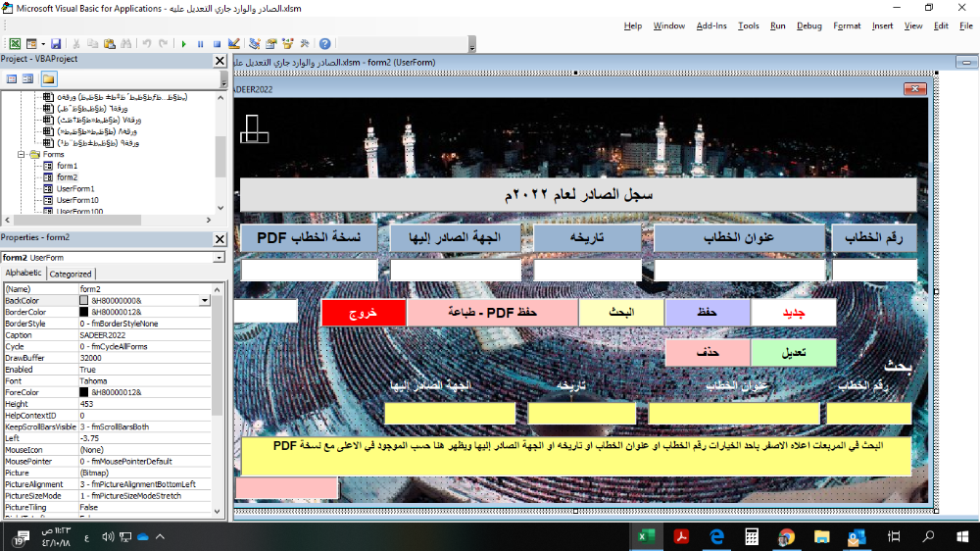Open the form2 UserForm object dropdown
The width and height of the screenshot is (980, 551).
click(219, 258)
